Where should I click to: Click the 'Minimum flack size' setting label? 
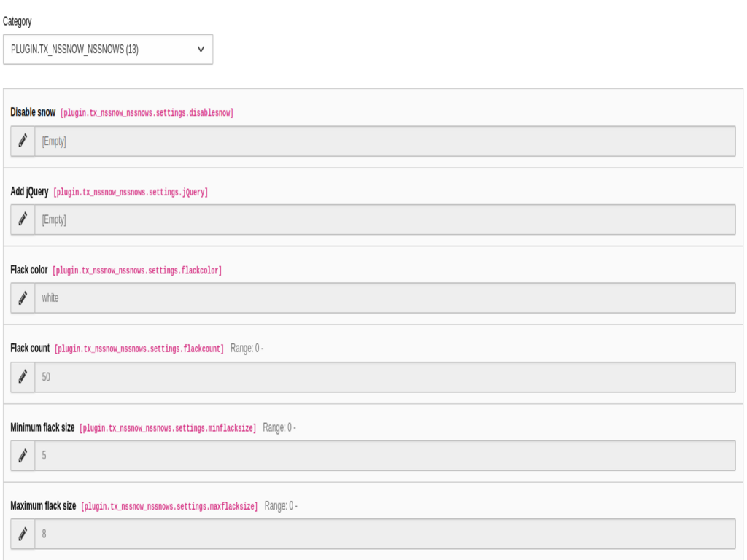42,427
